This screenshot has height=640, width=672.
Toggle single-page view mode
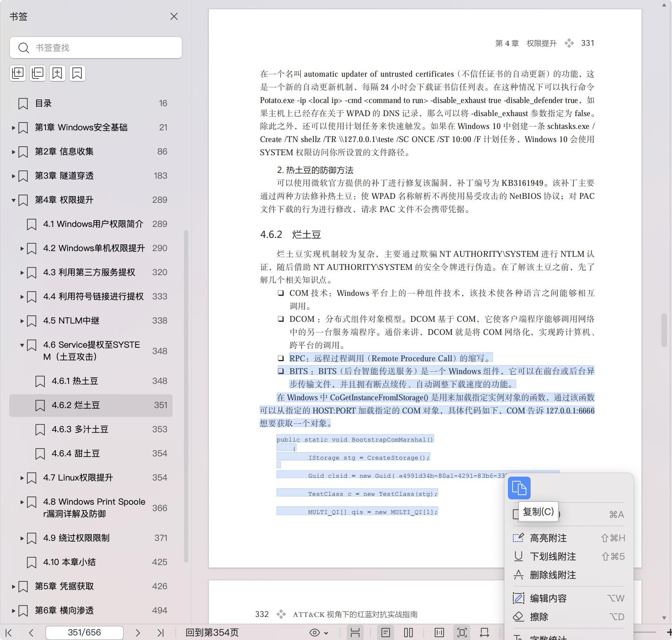(386, 633)
